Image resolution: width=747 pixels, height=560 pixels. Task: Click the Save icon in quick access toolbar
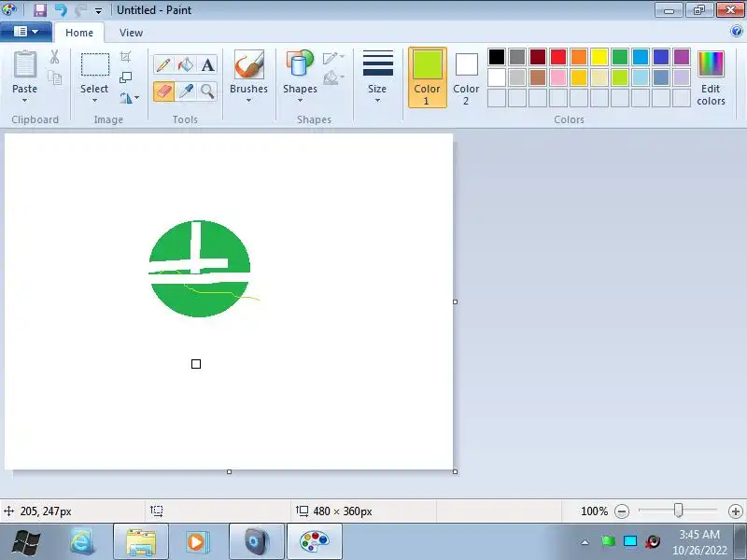click(40, 10)
